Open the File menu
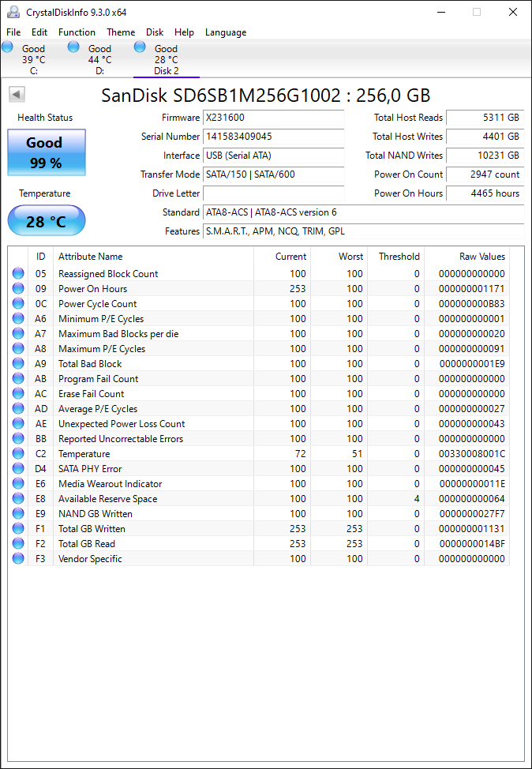 click(x=13, y=32)
